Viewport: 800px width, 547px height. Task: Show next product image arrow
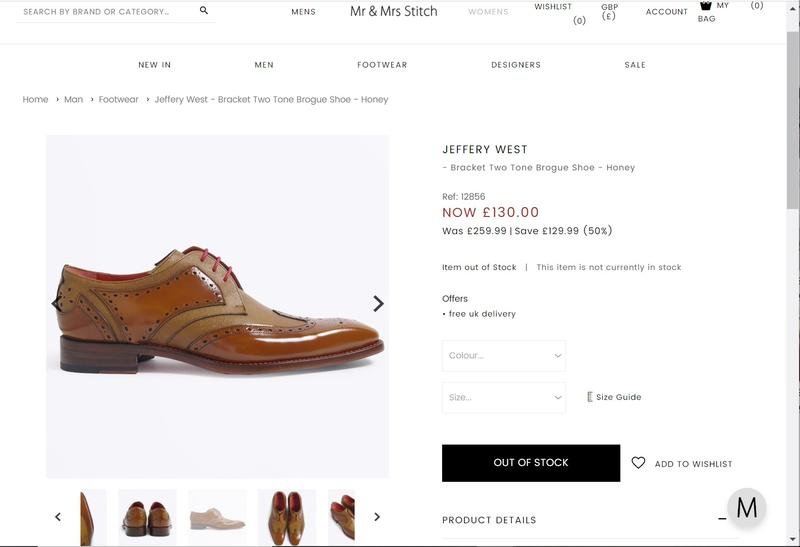tap(378, 303)
